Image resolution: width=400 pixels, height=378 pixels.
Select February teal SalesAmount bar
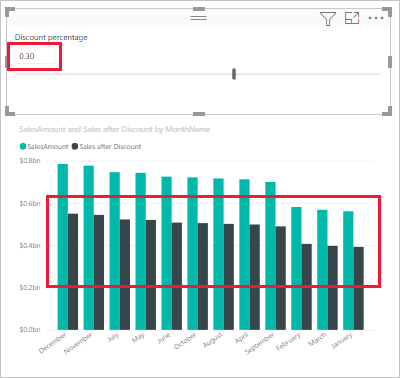297,268
